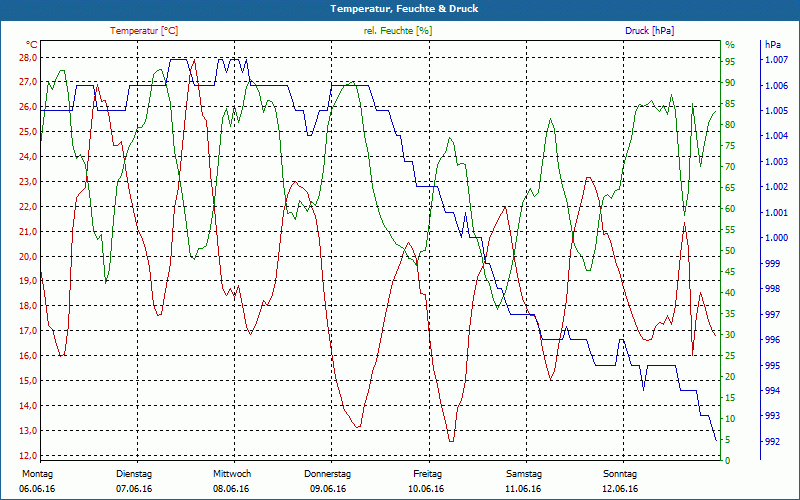Screen dimensions: 800x500
Task: Click the "95" humidity axis value
Action: click(730, 62)
